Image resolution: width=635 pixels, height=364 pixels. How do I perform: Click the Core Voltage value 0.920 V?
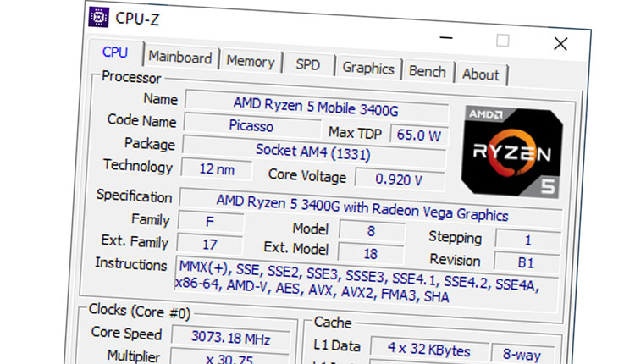pos(399,179)
